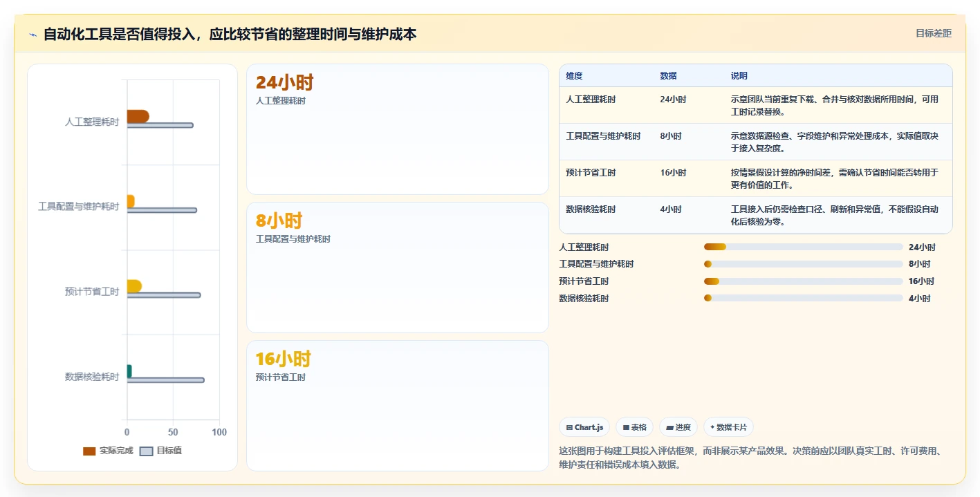Select the 数据卡片 tag chip
This screenshot has height=497, width=980.
pos(728,427)
